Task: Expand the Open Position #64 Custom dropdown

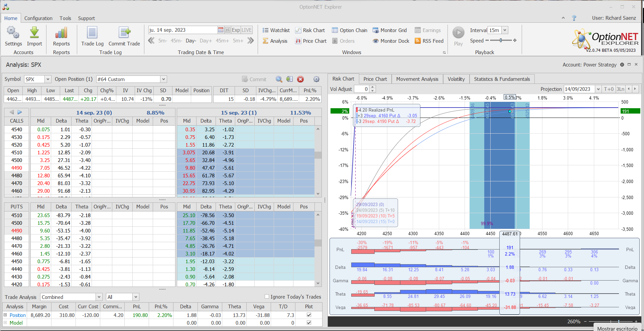Action: click(x=163, y=79)
